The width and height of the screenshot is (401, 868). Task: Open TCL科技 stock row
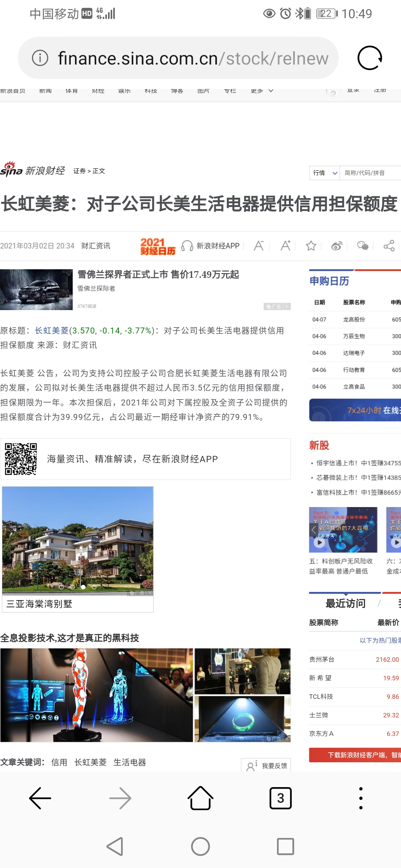(x=354, y=696)
